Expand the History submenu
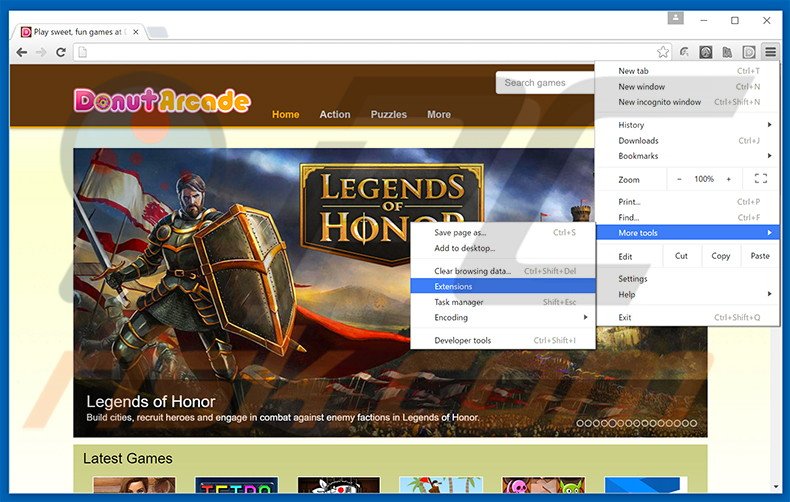This screenshot has width=790, height=502. tap(688, 125)
